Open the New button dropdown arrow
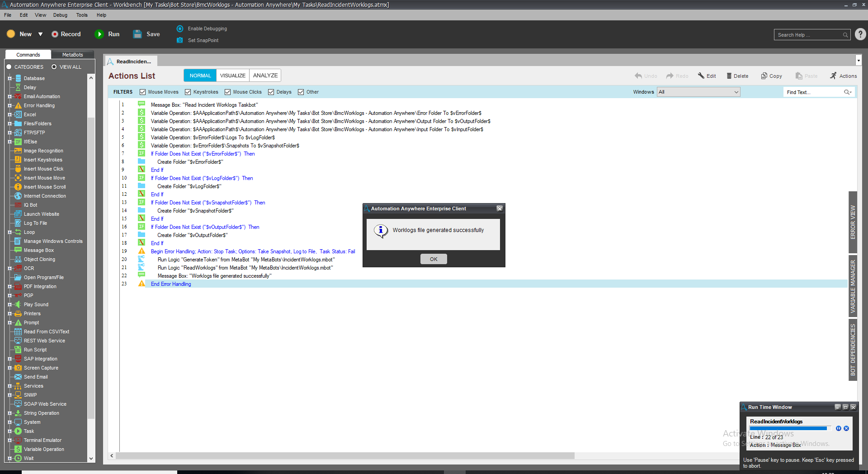The image size is (868, 474). (40, 34)
